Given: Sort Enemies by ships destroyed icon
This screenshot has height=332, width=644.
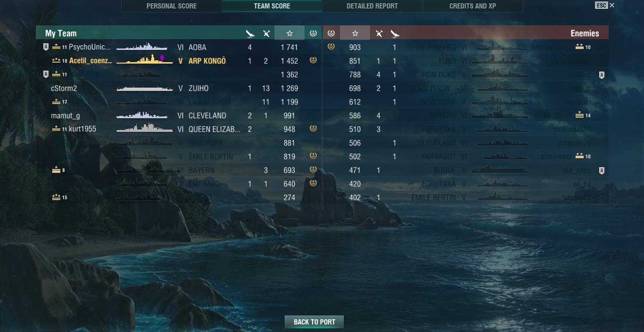Looking at the screenshot, I should [x=395, y=33].
